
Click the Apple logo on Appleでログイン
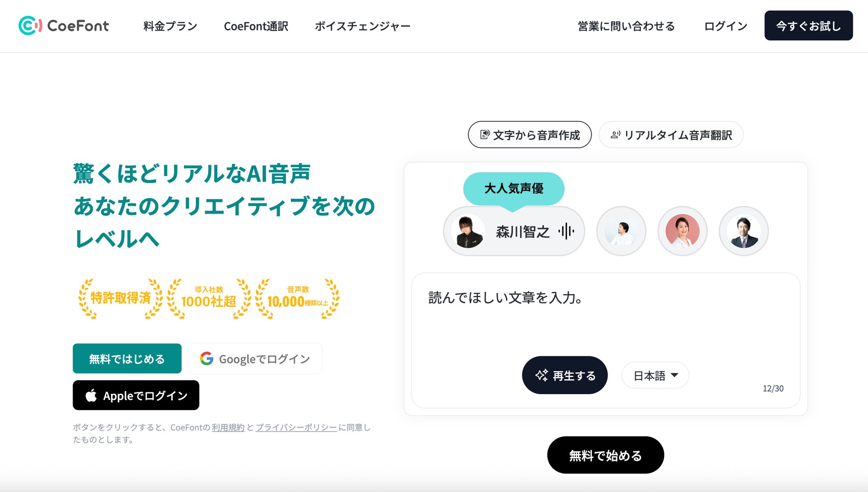[x=91, y=395]
